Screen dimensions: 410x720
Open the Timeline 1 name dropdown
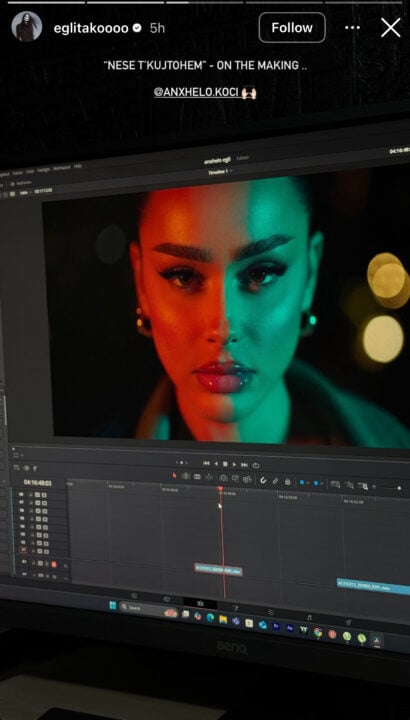(219, 172)
